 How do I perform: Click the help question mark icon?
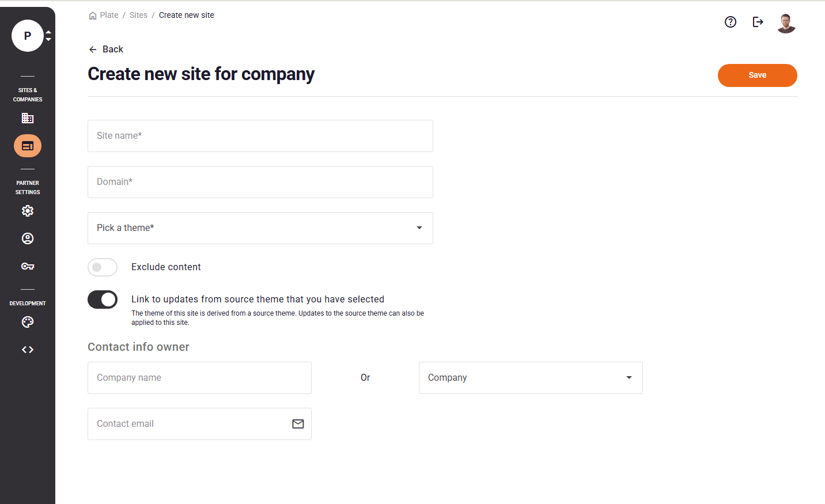click(x=731, y=22)
